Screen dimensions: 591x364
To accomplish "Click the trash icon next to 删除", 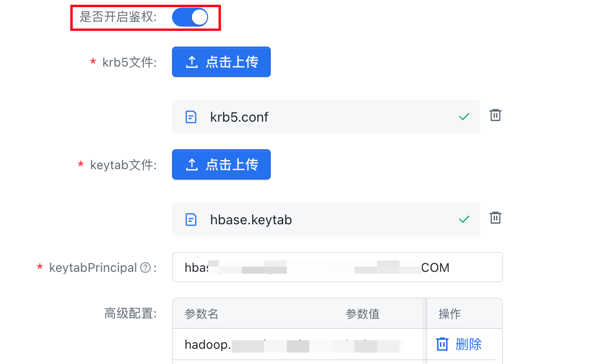I will click(442, 344).
